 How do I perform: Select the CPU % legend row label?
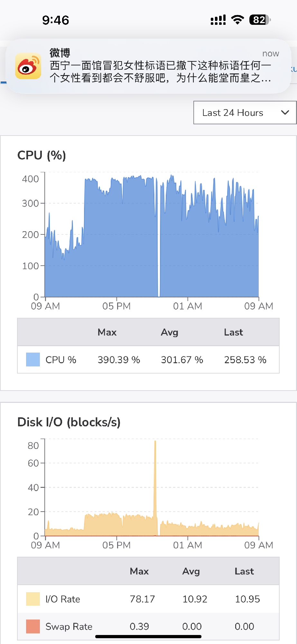61,360
